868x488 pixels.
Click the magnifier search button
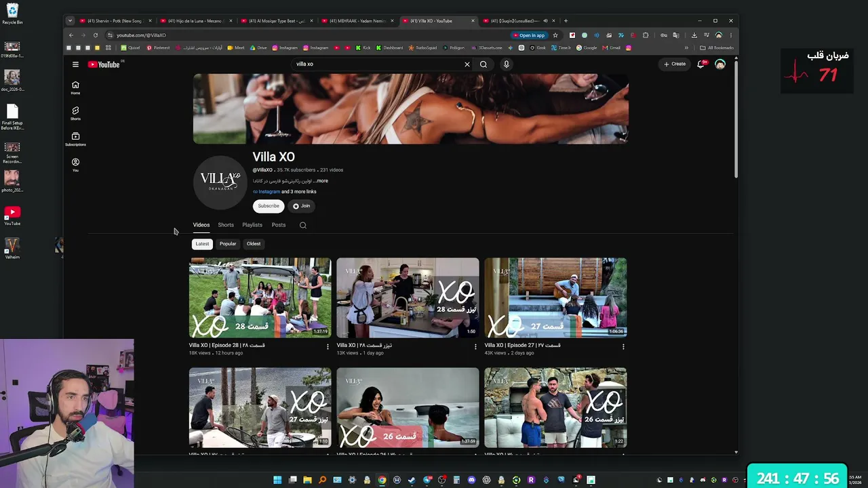(484, 64)
